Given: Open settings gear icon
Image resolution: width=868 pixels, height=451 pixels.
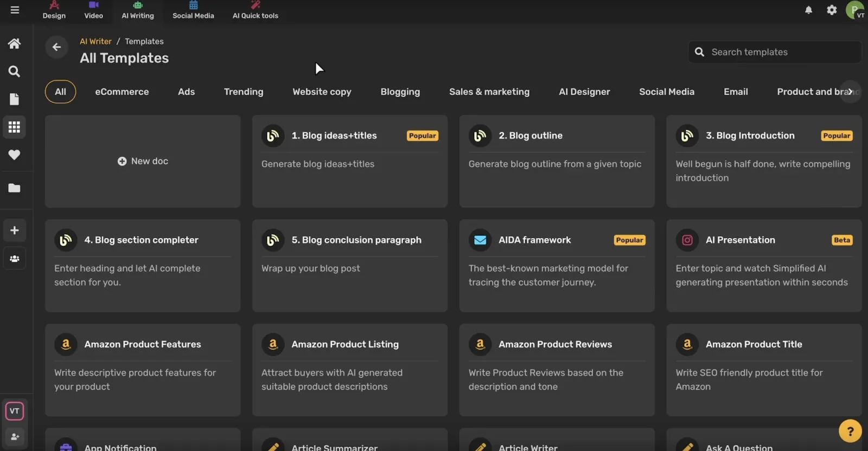Looking at the screenshot, I should coord(832,10).
